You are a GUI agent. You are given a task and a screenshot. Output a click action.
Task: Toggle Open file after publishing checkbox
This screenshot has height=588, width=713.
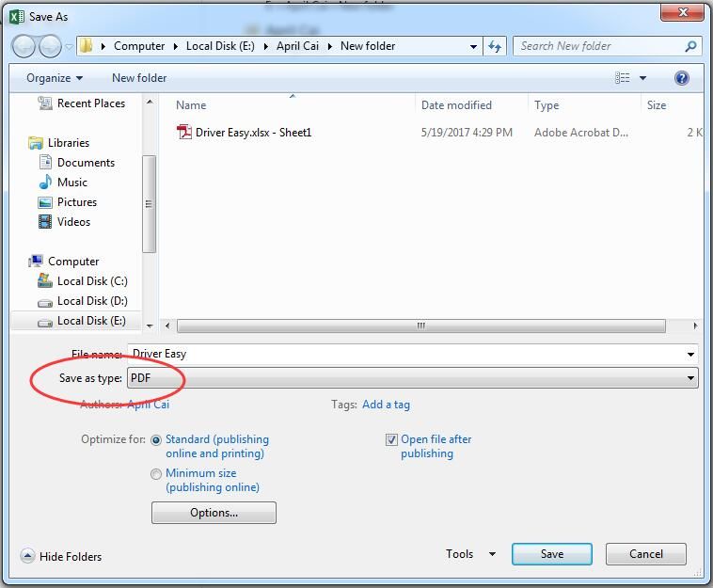pos(391,440)
